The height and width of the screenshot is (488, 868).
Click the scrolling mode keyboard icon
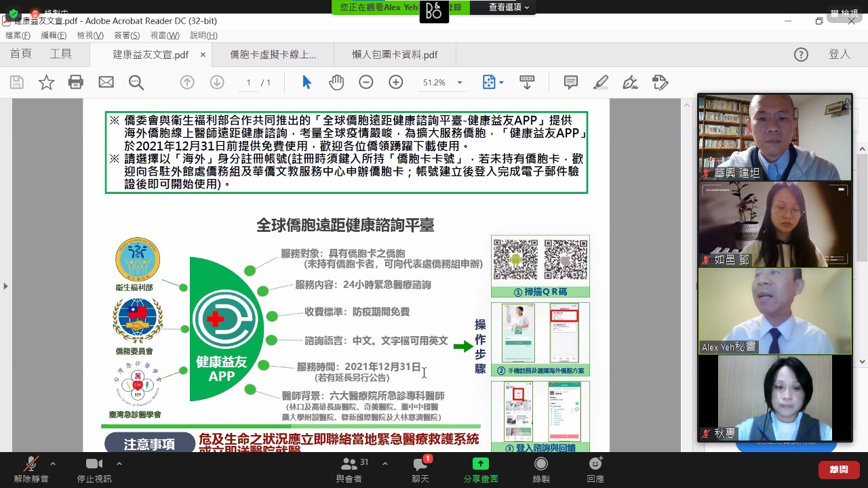point(527,83)
